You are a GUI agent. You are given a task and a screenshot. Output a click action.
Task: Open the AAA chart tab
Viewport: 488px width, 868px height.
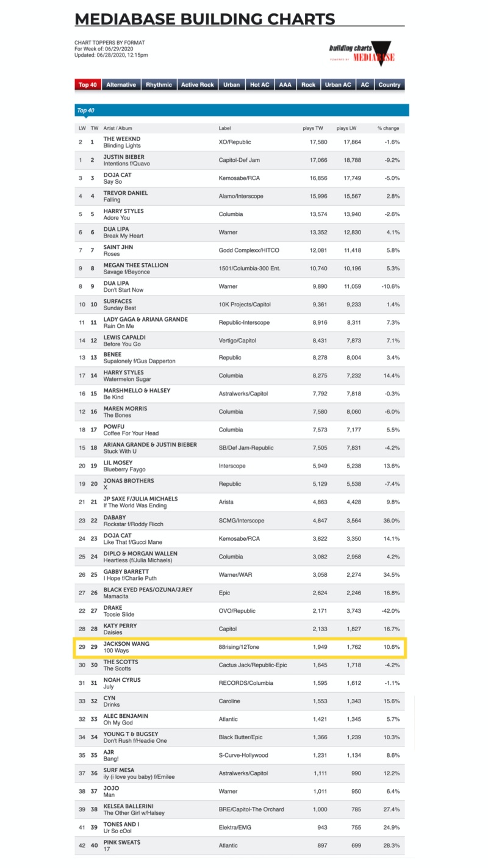point(285,85)
